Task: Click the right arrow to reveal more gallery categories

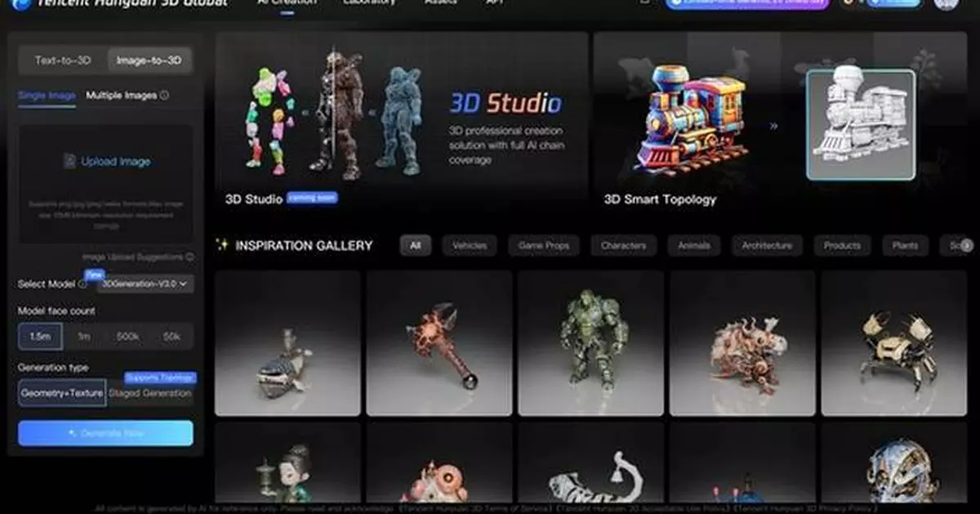Action: click(x=969, y=245)
